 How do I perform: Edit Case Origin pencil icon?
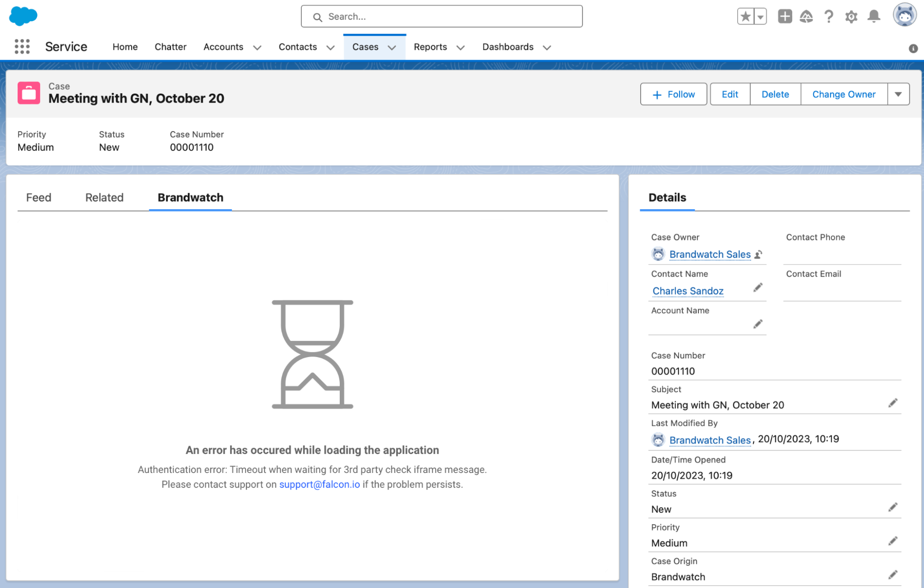pyautogui.click(x=893, y=575)
